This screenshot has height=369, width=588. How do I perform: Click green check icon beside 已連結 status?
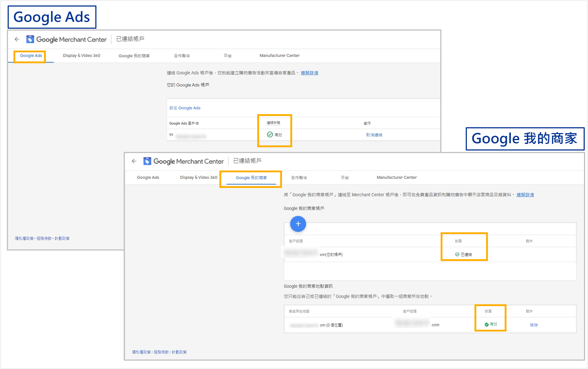(x=457, y=254)
